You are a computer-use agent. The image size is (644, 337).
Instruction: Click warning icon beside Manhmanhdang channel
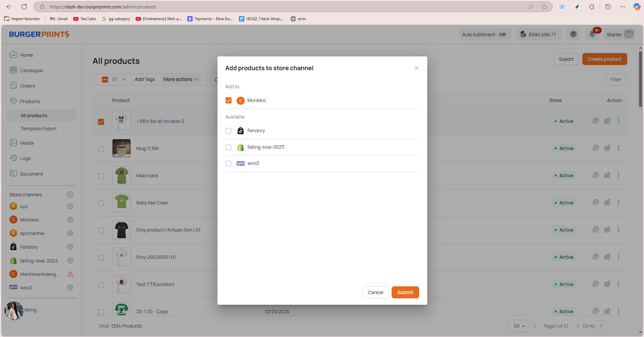(x=70, y=274)
